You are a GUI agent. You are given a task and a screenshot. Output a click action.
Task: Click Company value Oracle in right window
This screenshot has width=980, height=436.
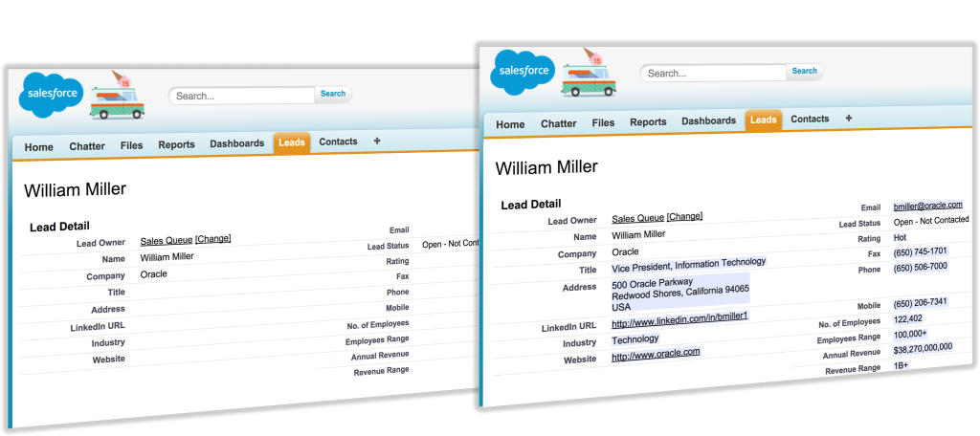(625, 251)
